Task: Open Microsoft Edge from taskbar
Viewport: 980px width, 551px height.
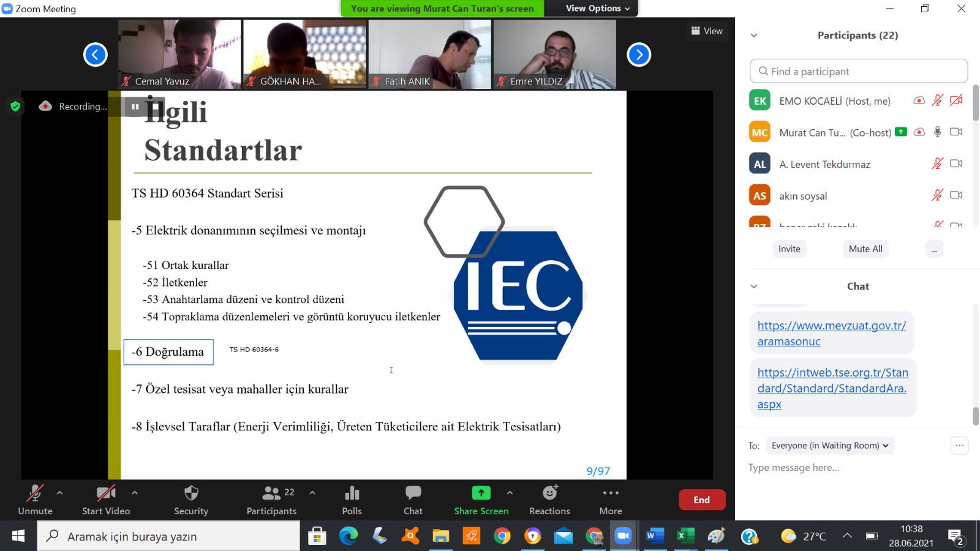Action: (x=349, y=536)
